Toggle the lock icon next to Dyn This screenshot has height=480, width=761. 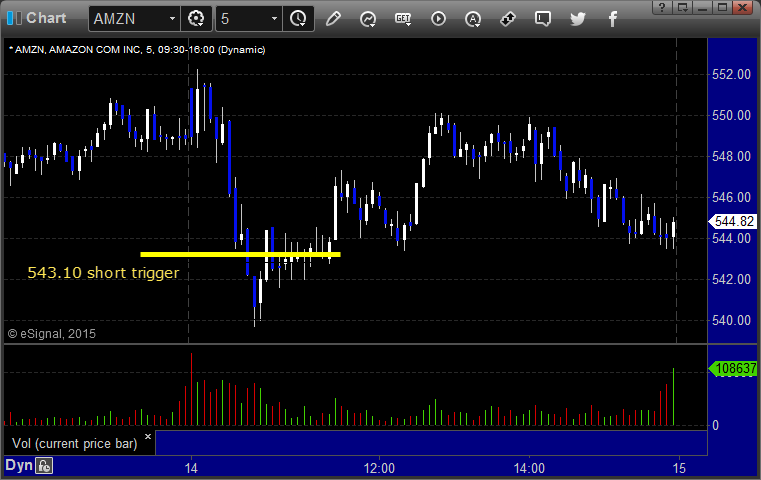[44, 466]
